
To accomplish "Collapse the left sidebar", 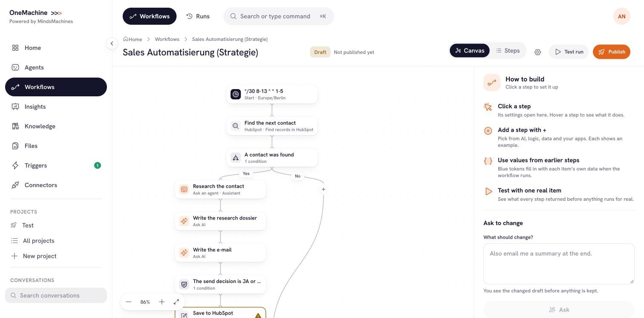I will click(112, 43).
